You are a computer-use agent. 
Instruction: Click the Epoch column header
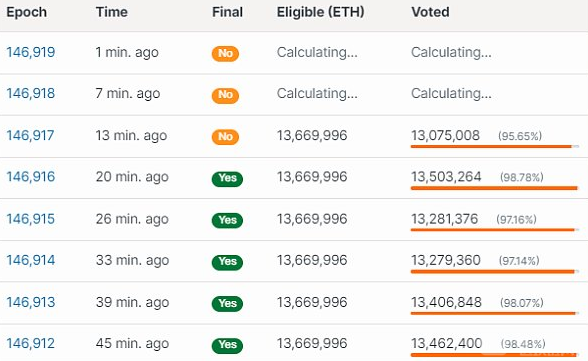point(27,12)
